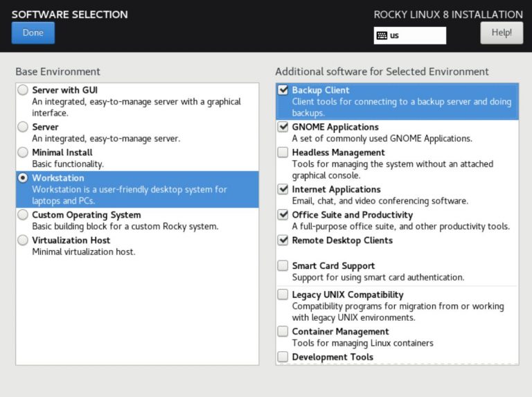Disable GNOME Applications add-on
The width and height of the screenshot is (532, 397).
(x=283, y=127)
